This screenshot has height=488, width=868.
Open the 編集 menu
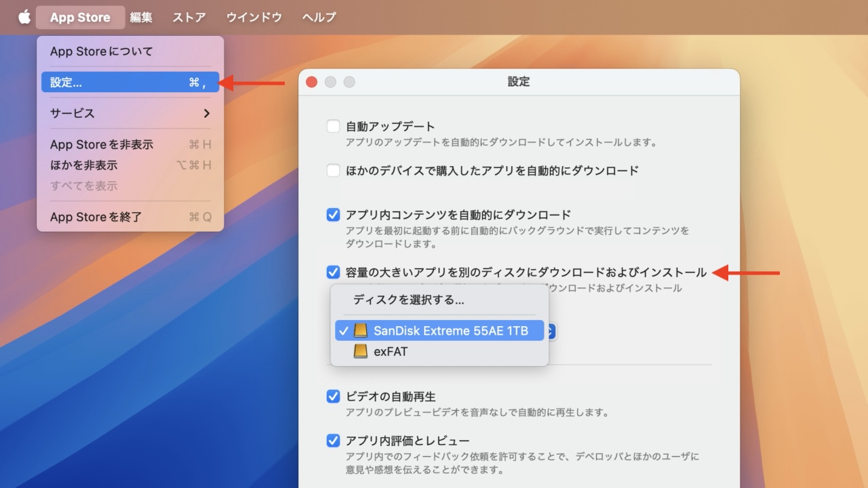[x=141, y=18]
